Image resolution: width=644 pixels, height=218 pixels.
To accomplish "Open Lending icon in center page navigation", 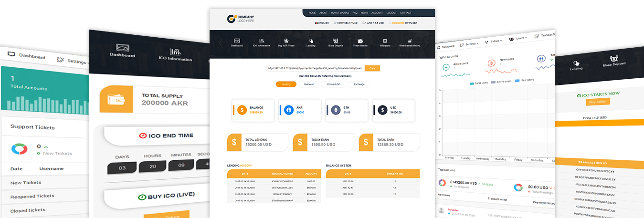I will [x=311, y=41].
